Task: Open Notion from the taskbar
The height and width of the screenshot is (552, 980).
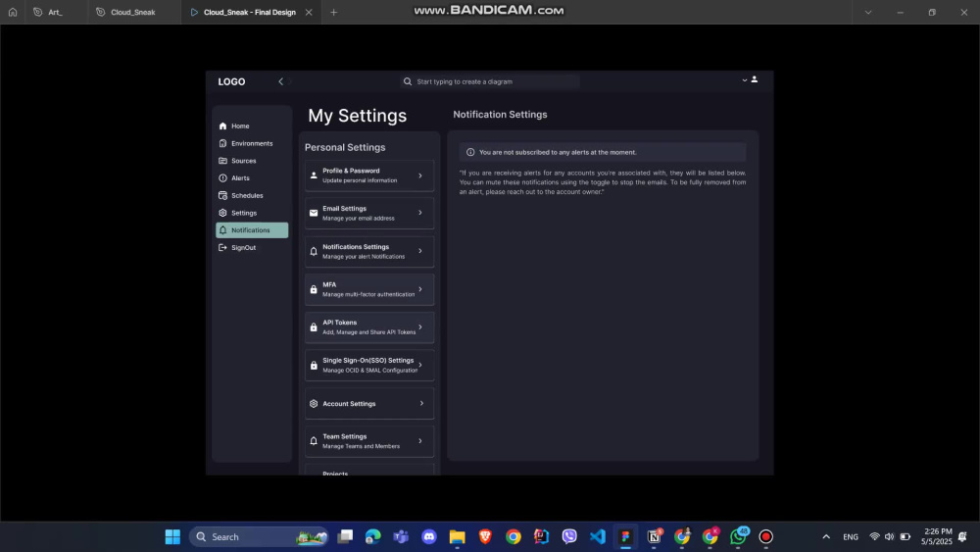Action: coord(654,536)
